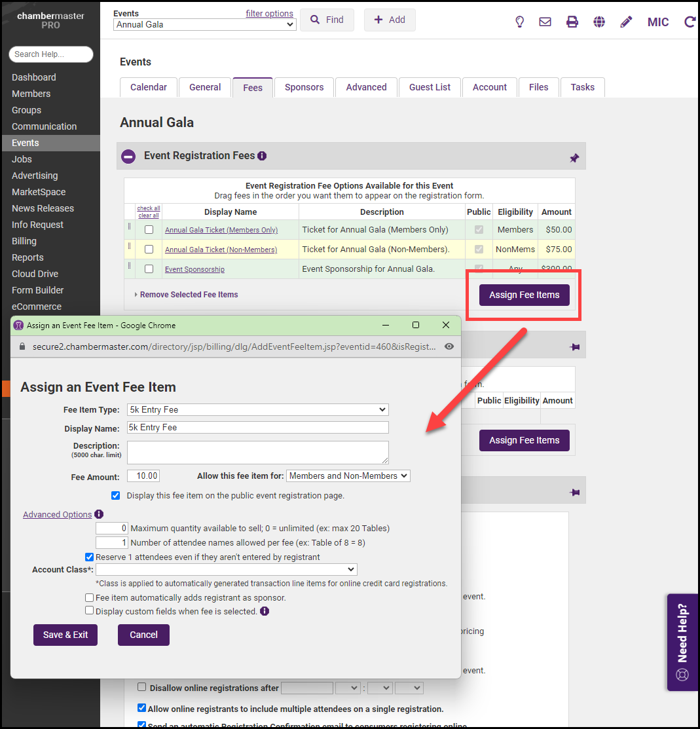The image size is (700, 729).
Task: Click the Save & Exit button
Action: pyautogui.click(x=65, y=635)
